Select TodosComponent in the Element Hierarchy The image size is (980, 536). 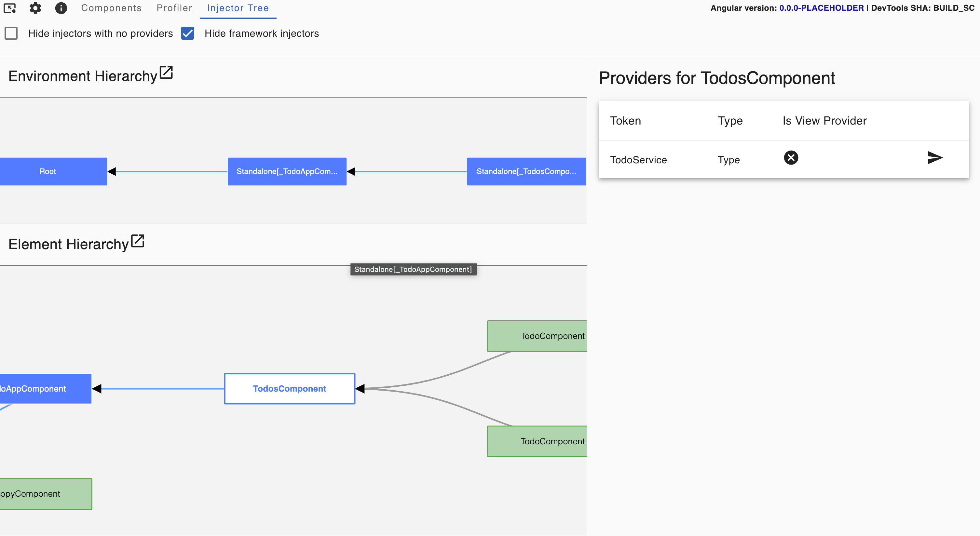pyautogui.click(x=289, y=388)
